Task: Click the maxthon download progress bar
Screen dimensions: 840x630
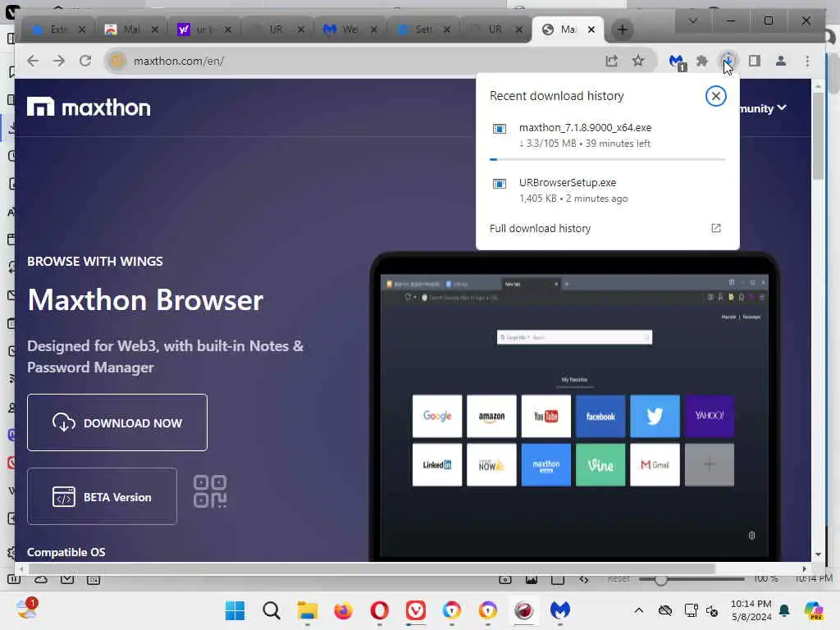Action: [608, 159]
